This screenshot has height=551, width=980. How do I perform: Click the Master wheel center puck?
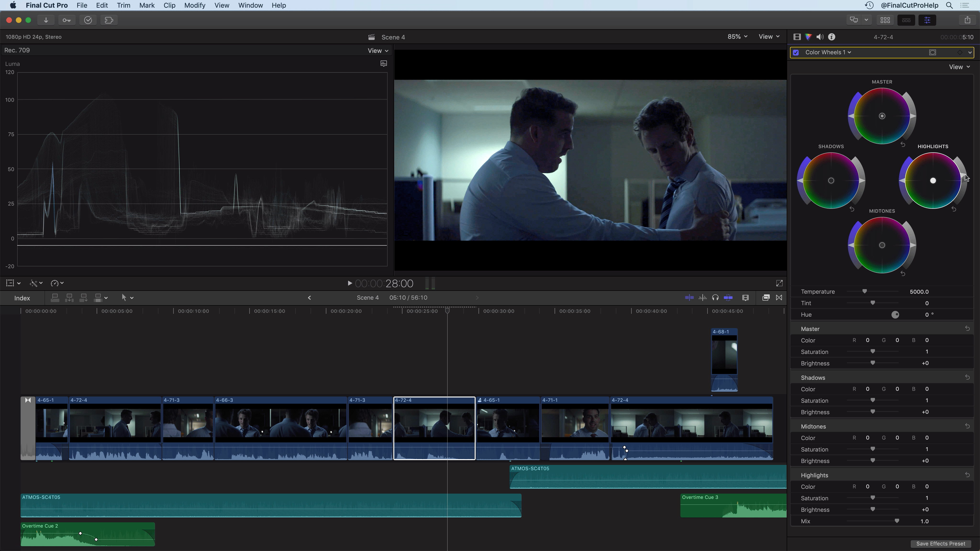pyautogui.click(x=882, y=116)
